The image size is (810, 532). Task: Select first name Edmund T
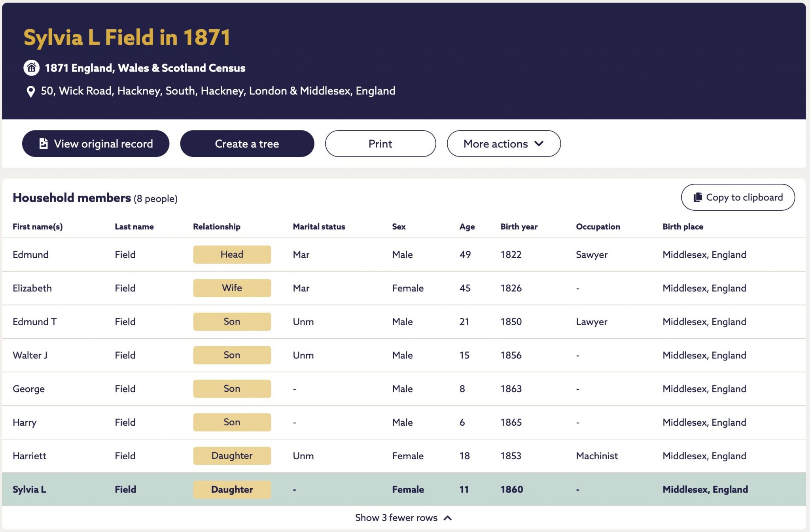coord(34,322)
